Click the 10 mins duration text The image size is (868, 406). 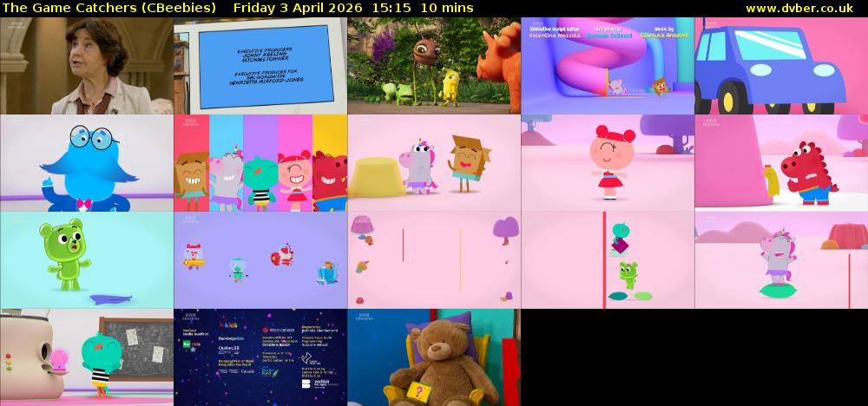click(447, 9)
